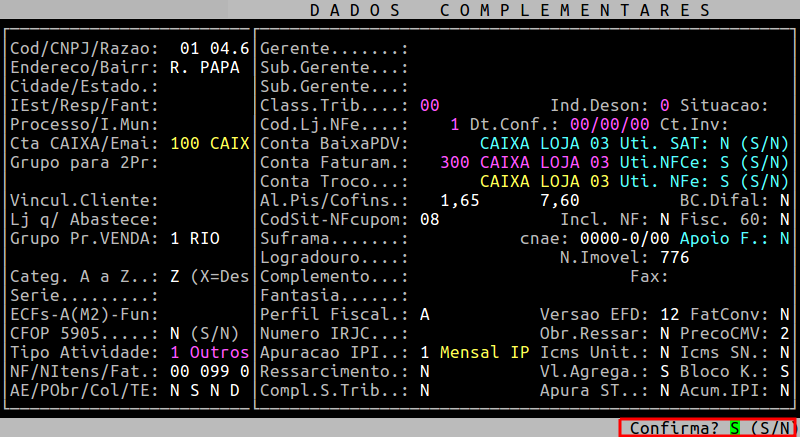Viewport: 800px width, 437px height.
Task: Toggle the BC.Difal N flag
Action: point(784,200)
